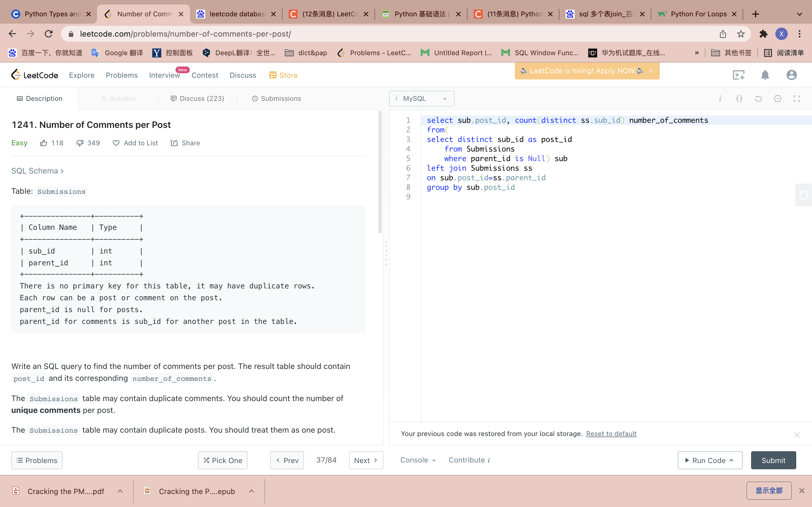Open the LeetCode playground icon
This screenshot has height=507, width=812.
point(738,75)
